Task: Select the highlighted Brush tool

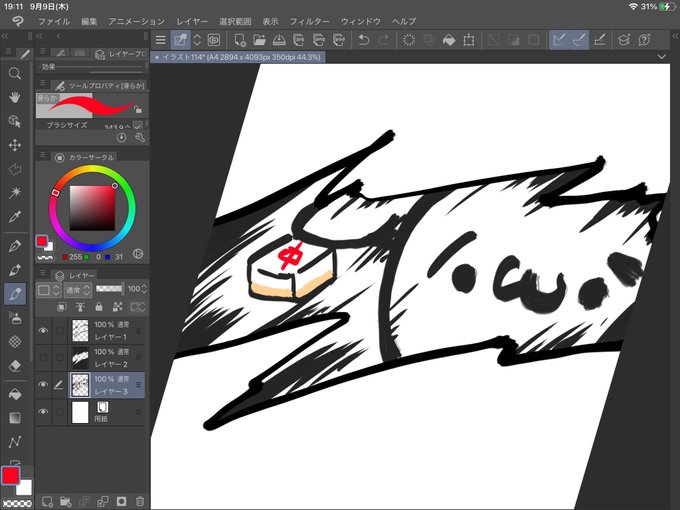Action: 15,294
